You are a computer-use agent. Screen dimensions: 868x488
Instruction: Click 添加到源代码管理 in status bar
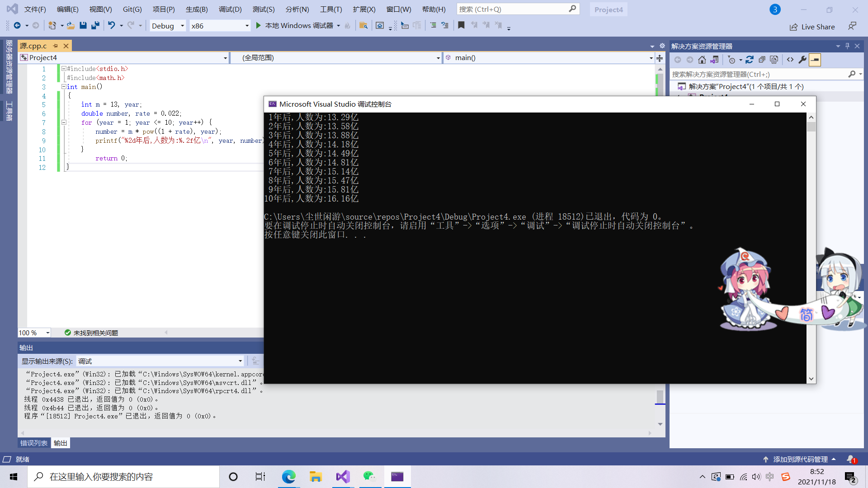pyautogui.click(x=800, y=459)
